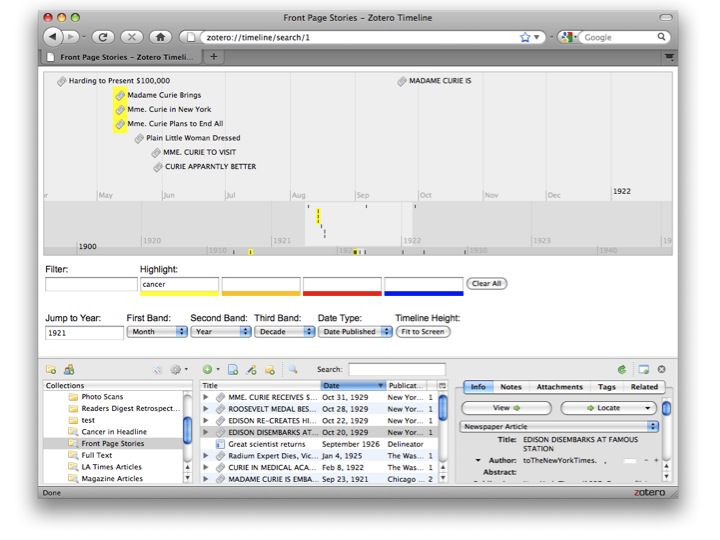Click the red highlight text field
This screenshot has width=720, height=540.
[342, 284]
